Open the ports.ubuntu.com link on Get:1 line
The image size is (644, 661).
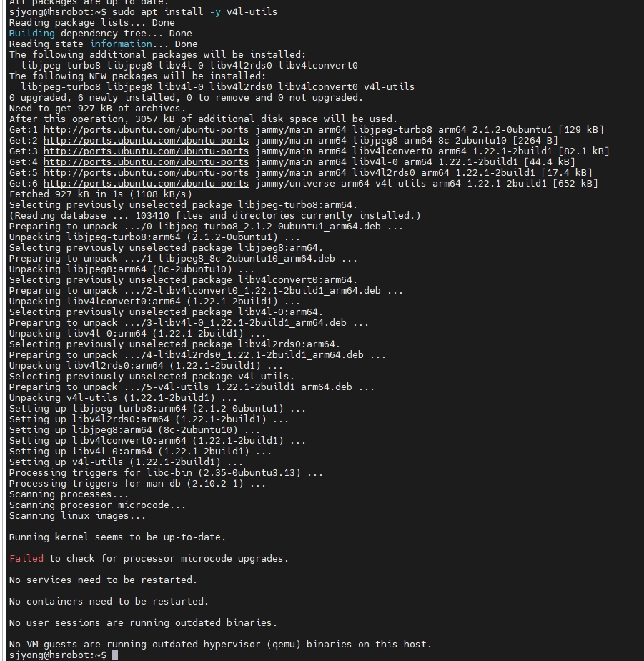tap(146, 130)
